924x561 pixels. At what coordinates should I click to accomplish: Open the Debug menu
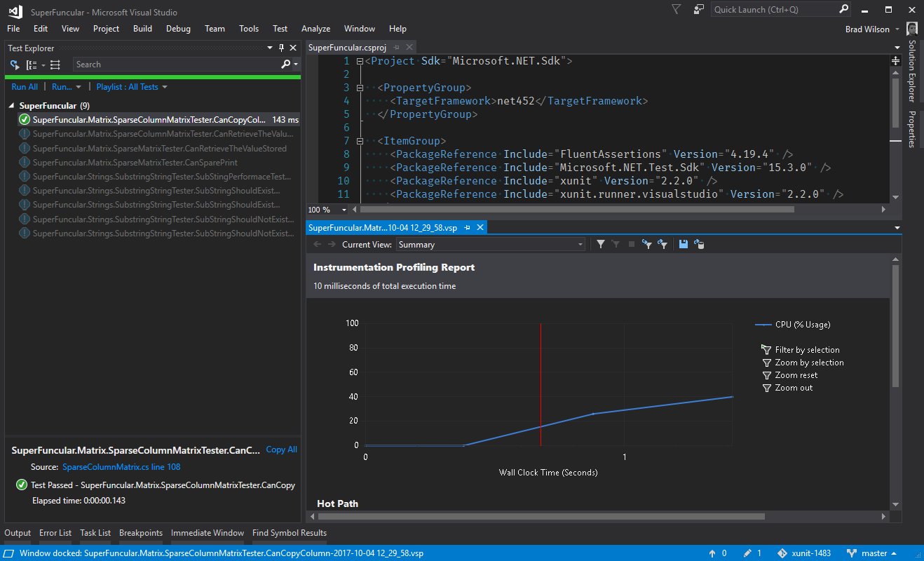pyautogui.click(x=178, y=29)
